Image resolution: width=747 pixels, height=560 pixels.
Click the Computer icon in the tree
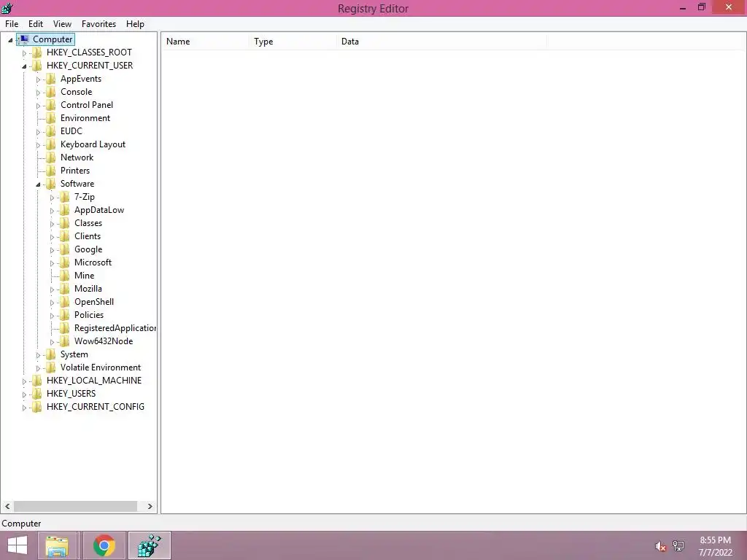[x=24, y=39]
